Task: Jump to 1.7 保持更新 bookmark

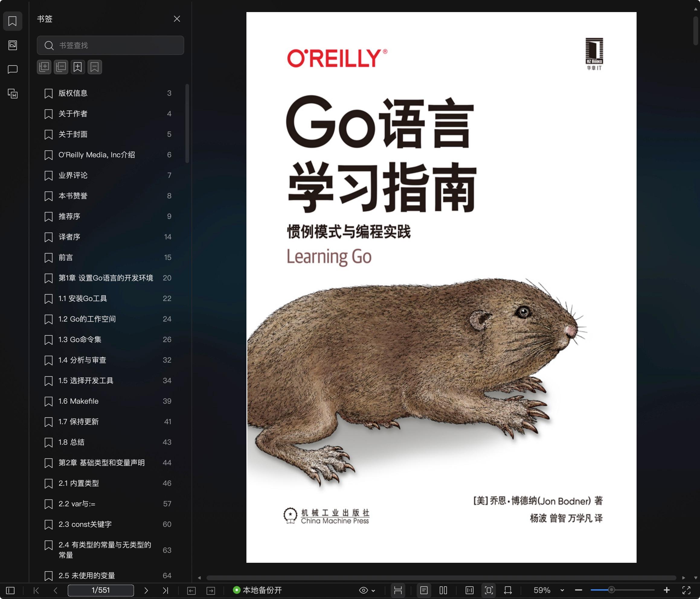Action: coord(108,422)
